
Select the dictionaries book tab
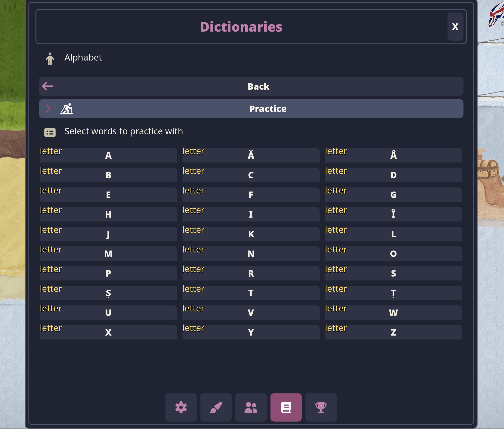(x=286, y=407)
